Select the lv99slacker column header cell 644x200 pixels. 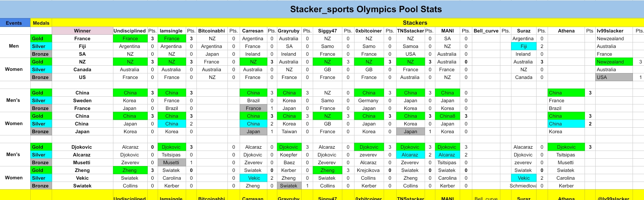pos(610,31)
